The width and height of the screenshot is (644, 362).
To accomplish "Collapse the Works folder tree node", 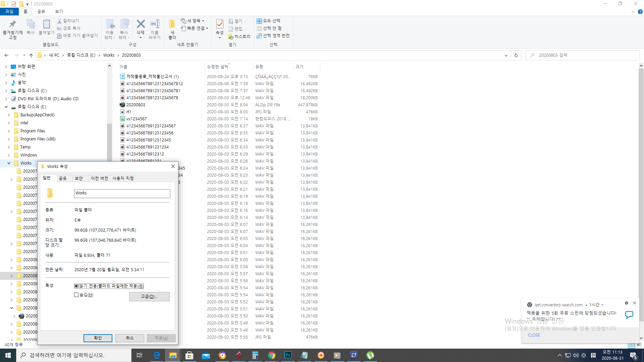I will click(9, 163).
